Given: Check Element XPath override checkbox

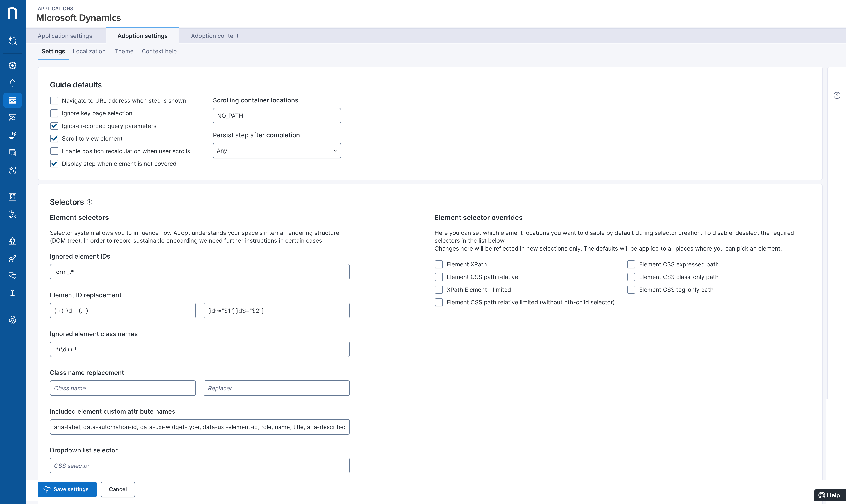Looking at the screenshot, I should click(439, 265).
